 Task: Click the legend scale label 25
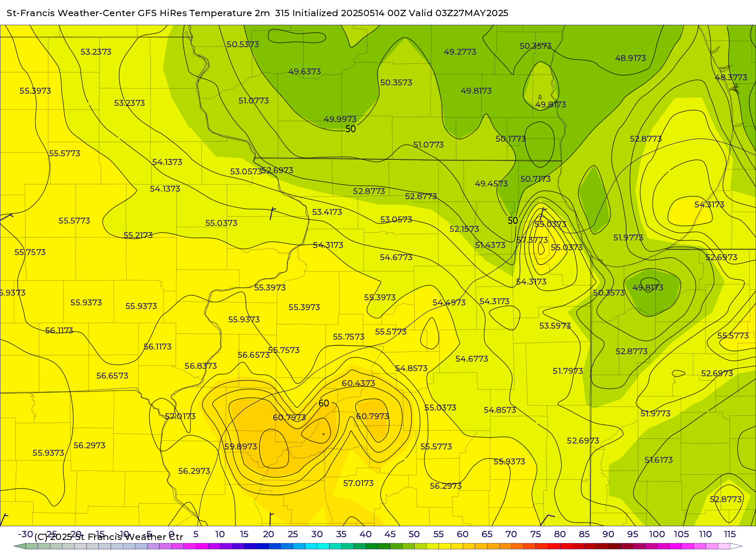293,534
